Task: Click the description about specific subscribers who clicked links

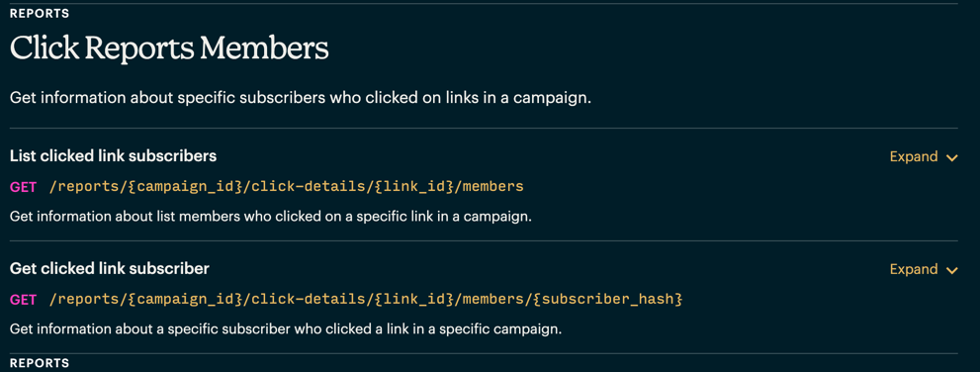Action: (300, 99)
